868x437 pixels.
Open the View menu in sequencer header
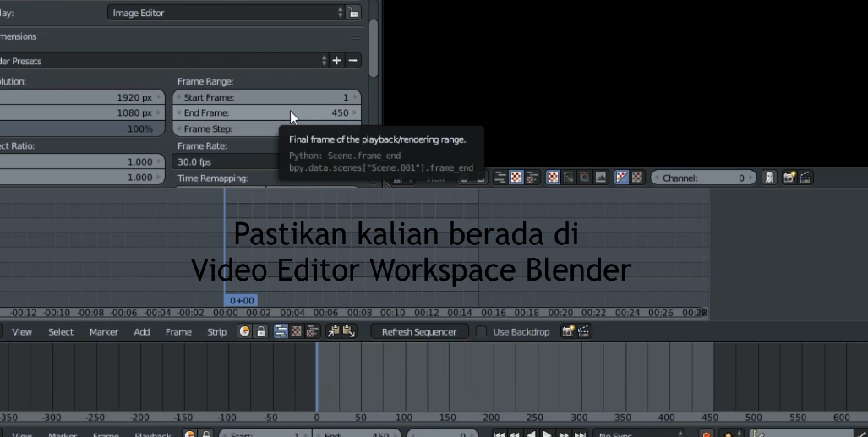[x=22, y=332]
